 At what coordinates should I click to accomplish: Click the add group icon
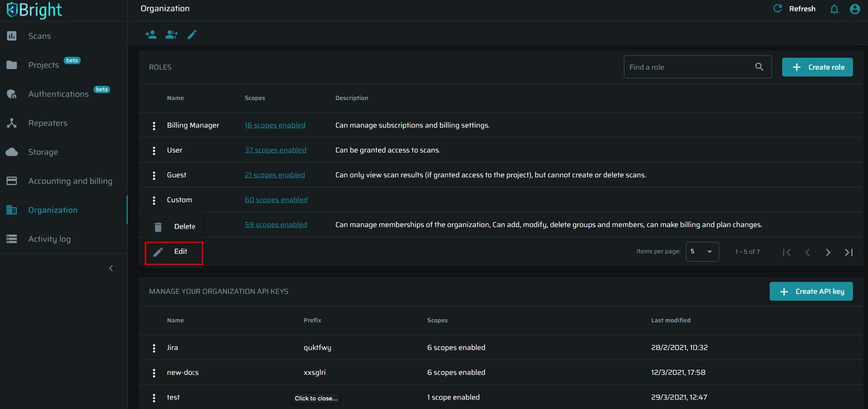[171, 35]
